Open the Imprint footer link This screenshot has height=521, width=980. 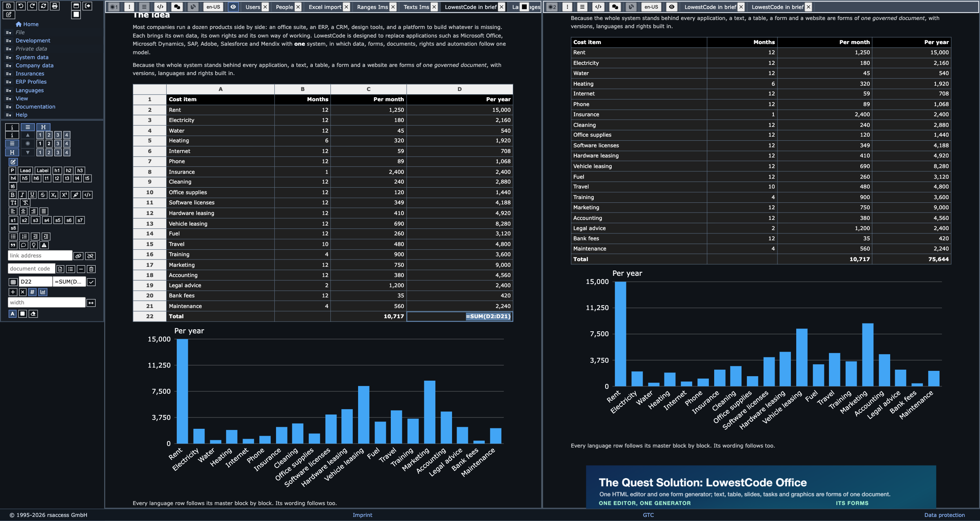click(362, 515)
